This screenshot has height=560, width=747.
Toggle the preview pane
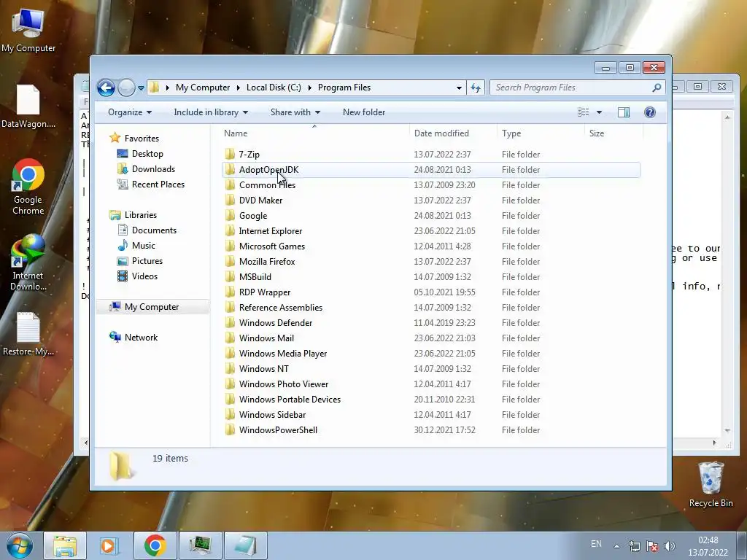click(623, 112)
